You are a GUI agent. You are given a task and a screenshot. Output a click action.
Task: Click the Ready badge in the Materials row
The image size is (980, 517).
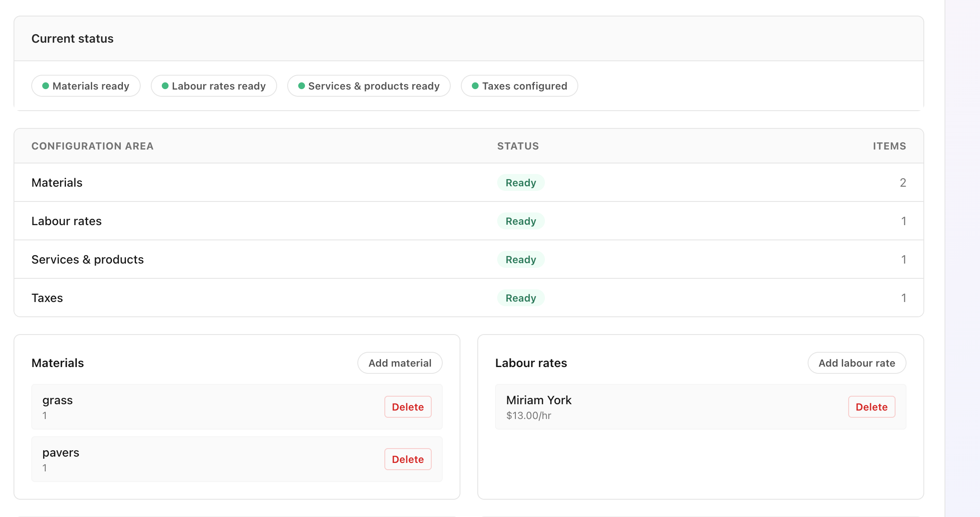[521, 182]
